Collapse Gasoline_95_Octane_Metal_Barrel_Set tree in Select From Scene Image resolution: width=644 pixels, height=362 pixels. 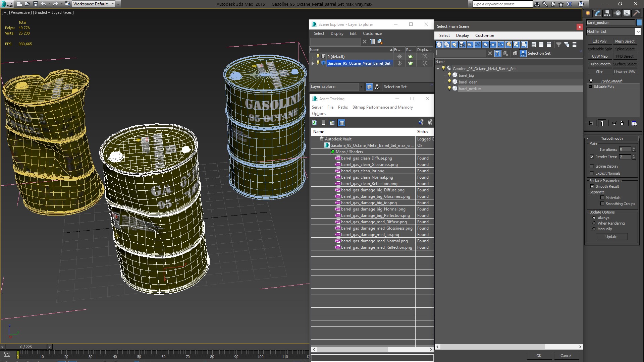[x=438, y=69]
